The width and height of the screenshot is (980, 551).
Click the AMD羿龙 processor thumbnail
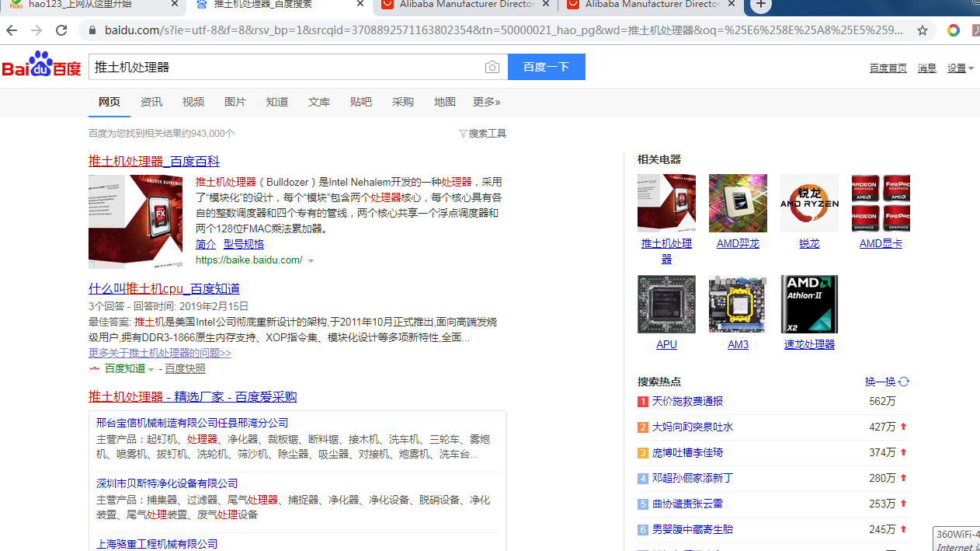click(738, 204)
